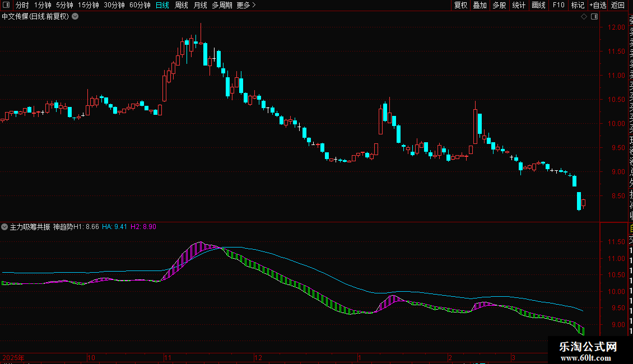Click the 中文传媒(日线.前复权) title text
The image size is (633, 364).
click(35, 17)
